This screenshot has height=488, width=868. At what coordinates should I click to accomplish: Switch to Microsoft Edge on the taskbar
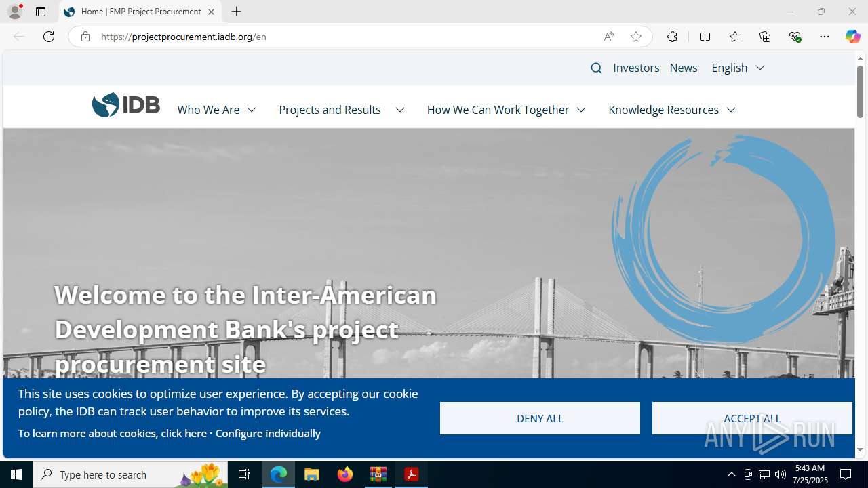[x=279, y=474]
